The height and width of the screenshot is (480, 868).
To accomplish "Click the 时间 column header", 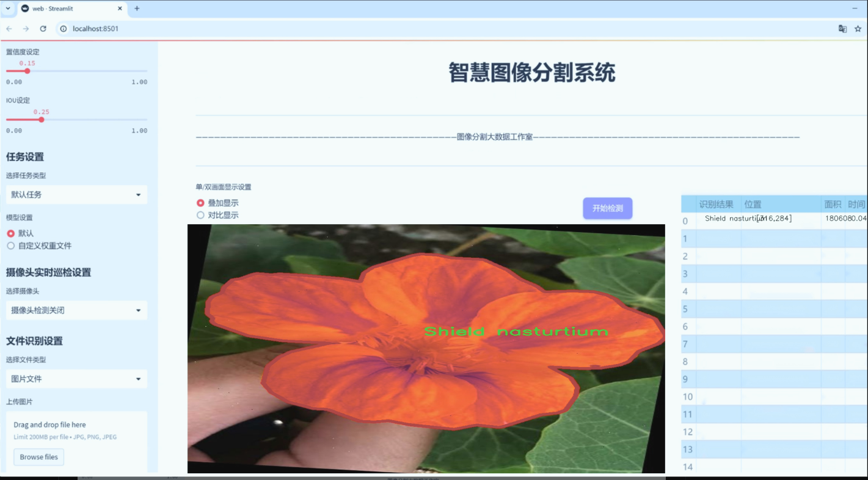I will pos(856,205).
